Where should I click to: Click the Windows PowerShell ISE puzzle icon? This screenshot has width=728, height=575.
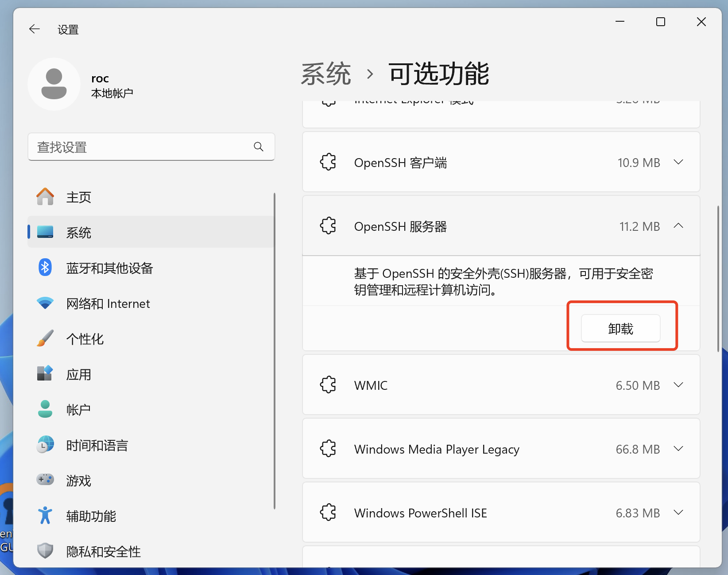point(328,513)
